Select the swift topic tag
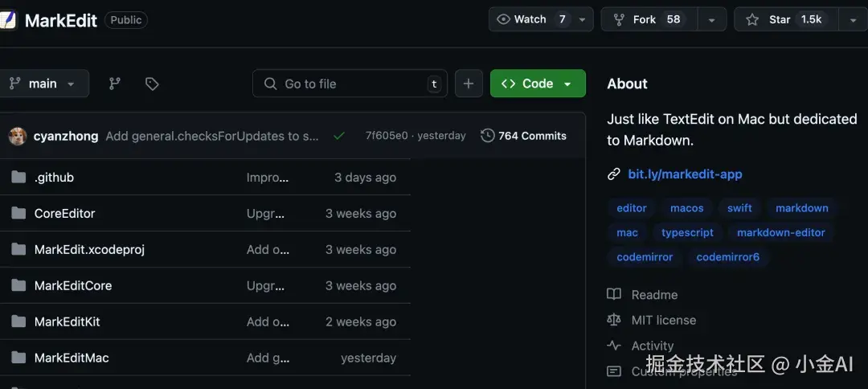Image resolution: width=868 pixels, height=389 pixels. tap(739, 208)
